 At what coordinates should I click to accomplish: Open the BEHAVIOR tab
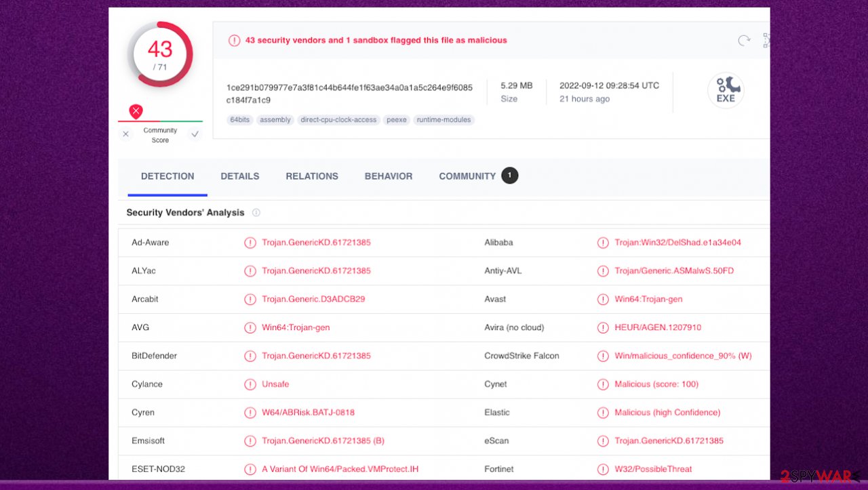tap(388, 176)
